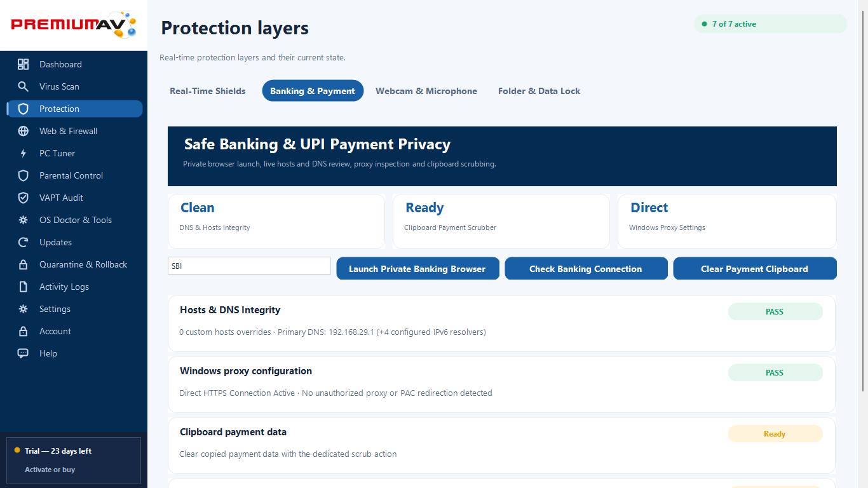Open VAPT Audit page
This screenshot has width=868, height=488.
[x=74, y=198]
